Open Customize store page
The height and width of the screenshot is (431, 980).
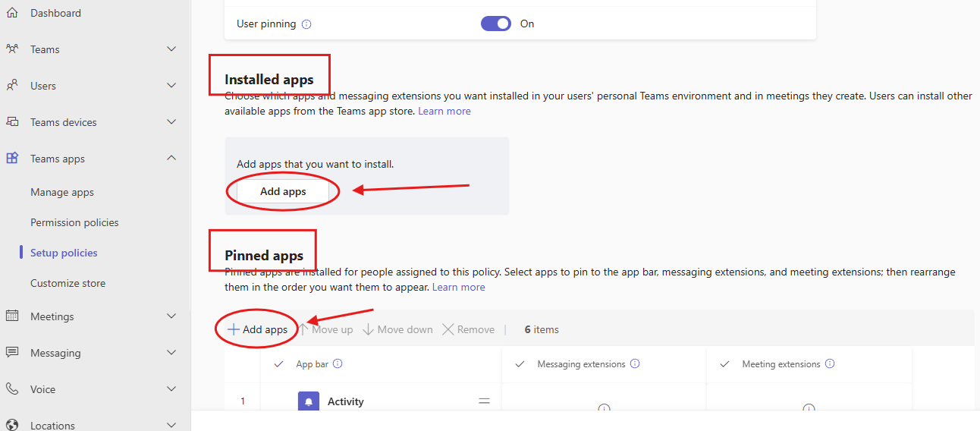[x=68, y=283]
